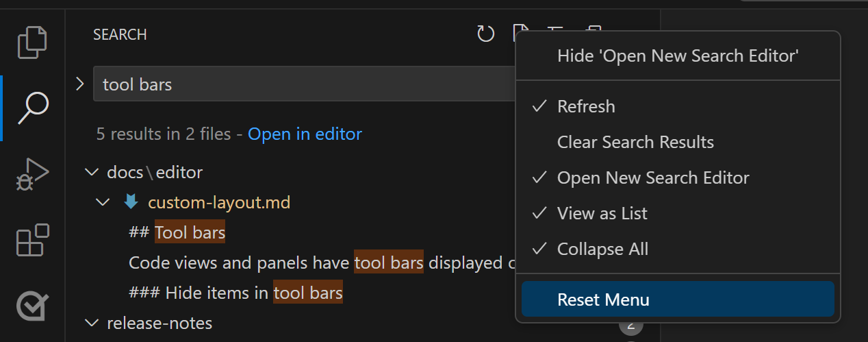Open Run and Debug view
The width and height of the screenshot is (868, 342).
[32, 174]
